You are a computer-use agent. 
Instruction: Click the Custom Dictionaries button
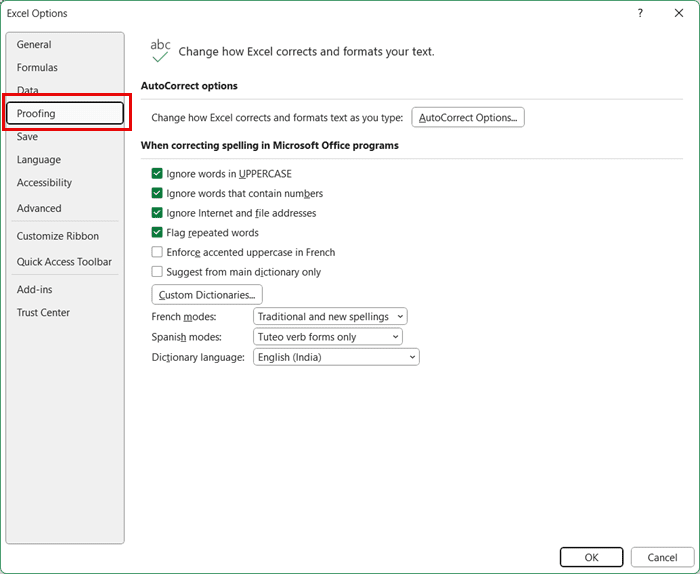pyautogui.click(x=207, y=295)
